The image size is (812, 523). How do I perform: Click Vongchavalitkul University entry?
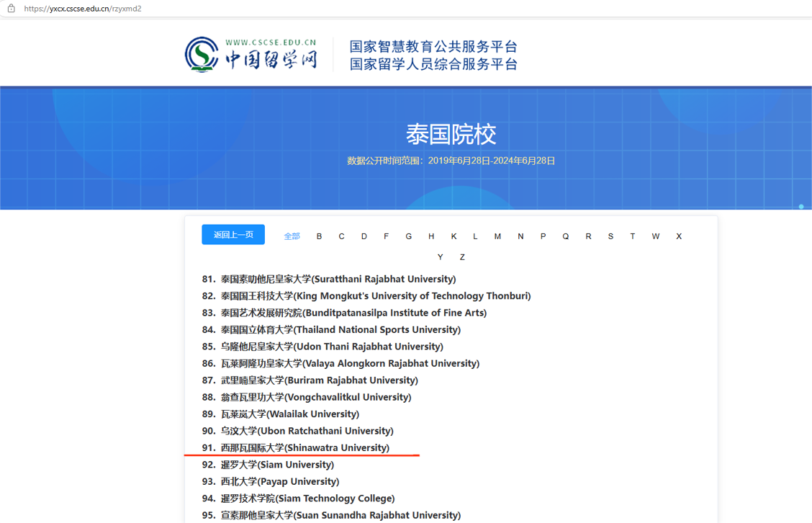coord(307,397)
